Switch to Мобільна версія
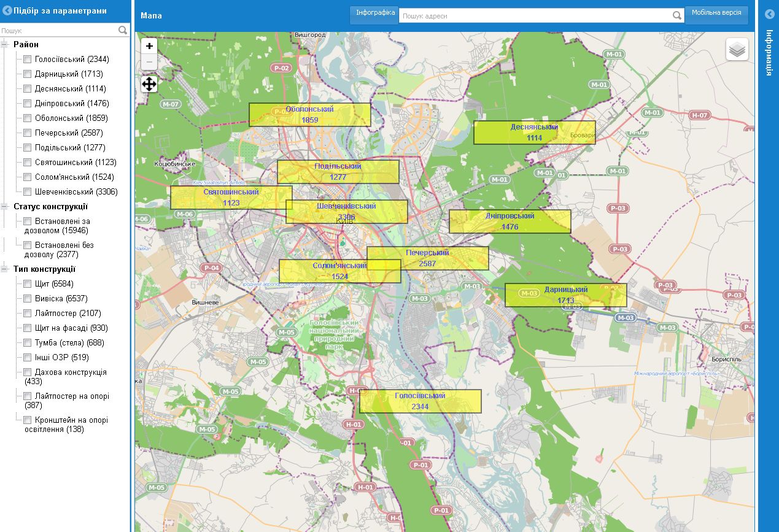Screen dimensions: 779x532 click(716, 13)
